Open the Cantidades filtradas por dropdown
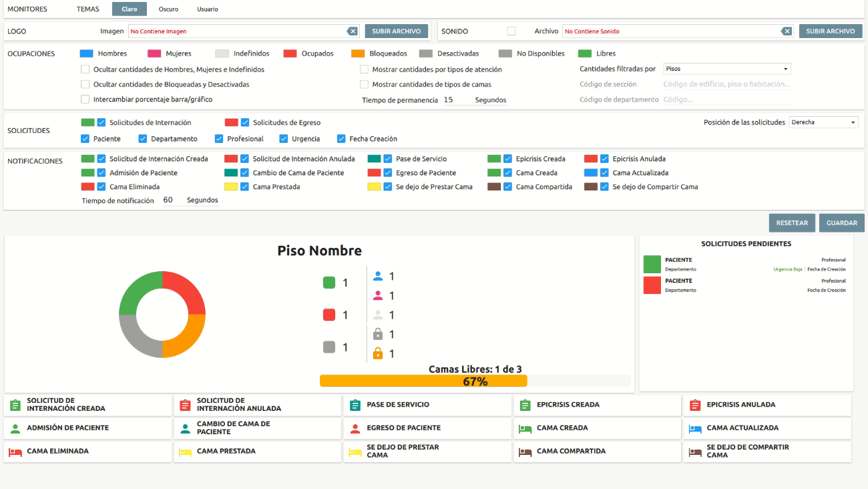868x489 pixels. [726, 69]
